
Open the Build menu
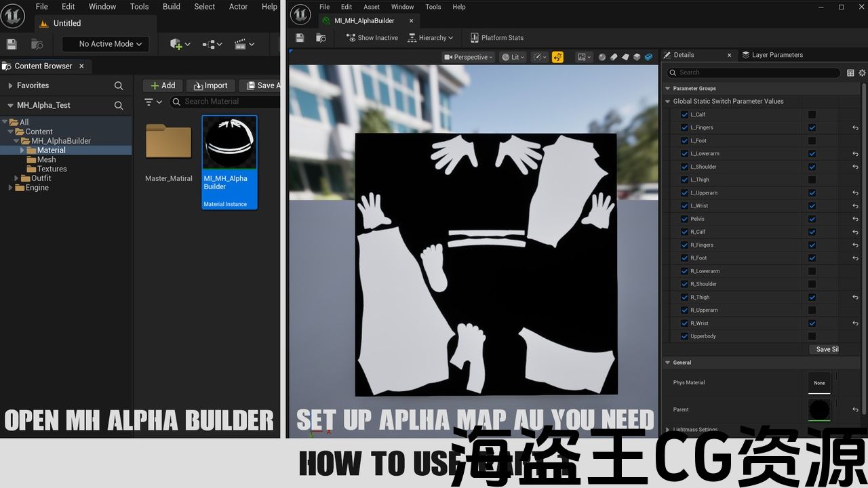(x=172, y=7)
